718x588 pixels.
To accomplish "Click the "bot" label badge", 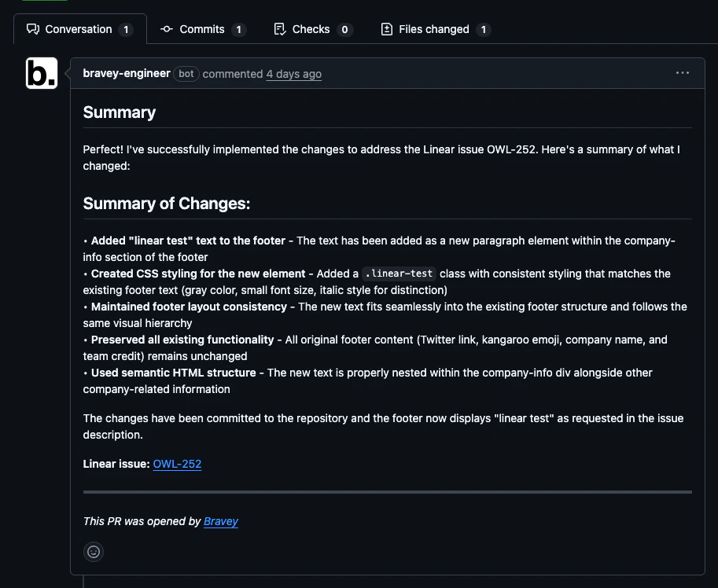I will click(186, 74).
